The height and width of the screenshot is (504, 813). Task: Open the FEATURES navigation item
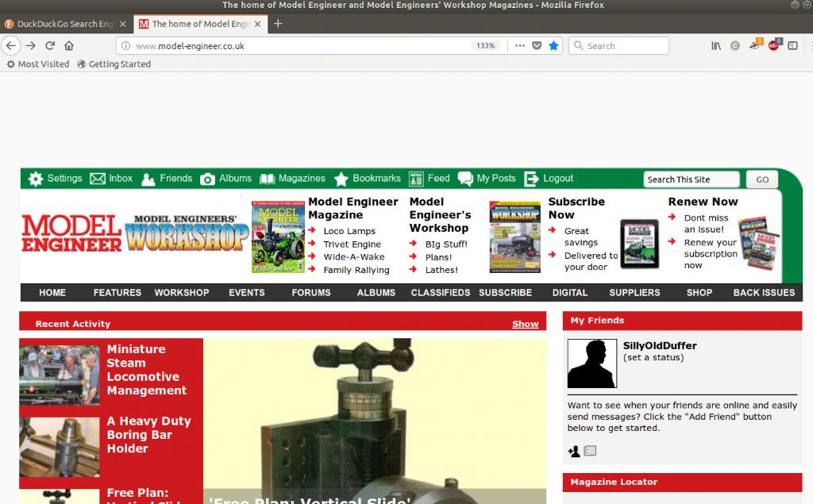point(118,292)
